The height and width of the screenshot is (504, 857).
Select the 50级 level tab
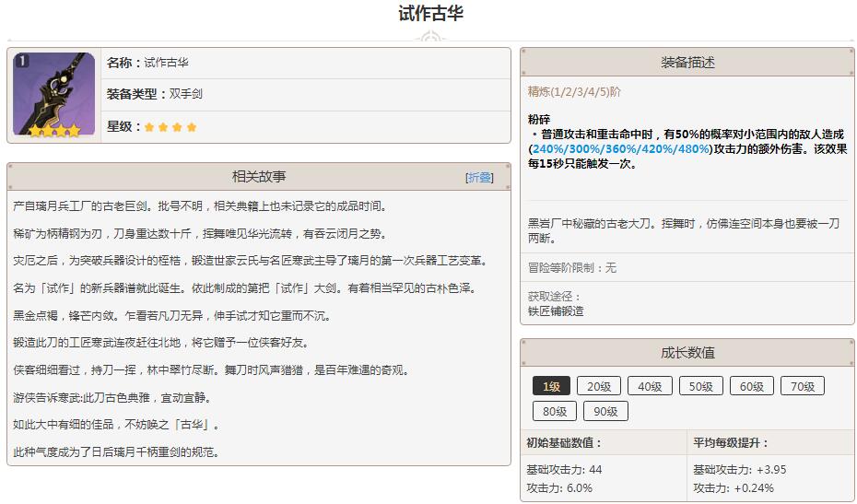[700, 386]
